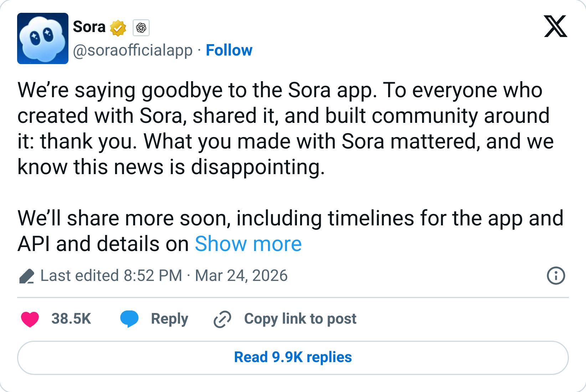Like the post using the heart icon
Viewport: 586px width, 392px height.
30,319
